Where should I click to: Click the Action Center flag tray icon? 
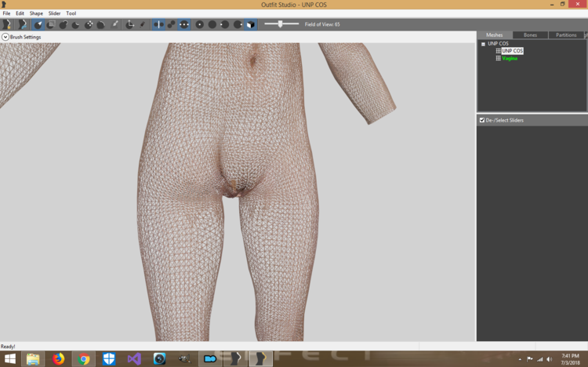pyautogui.click(x=529, y=359)
